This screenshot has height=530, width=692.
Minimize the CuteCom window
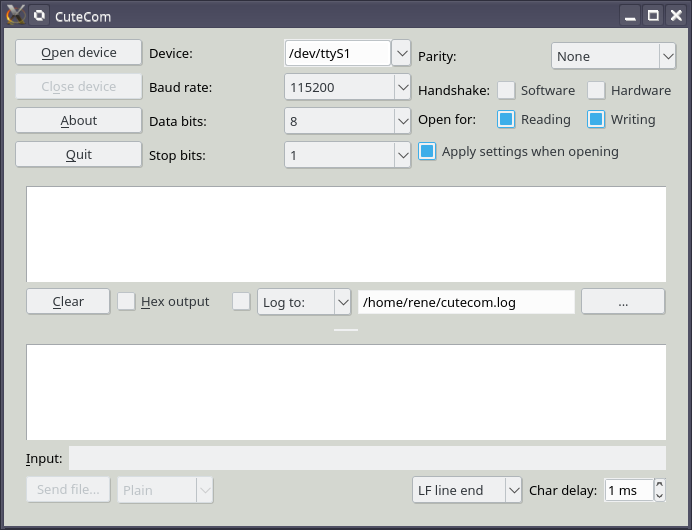630,16
